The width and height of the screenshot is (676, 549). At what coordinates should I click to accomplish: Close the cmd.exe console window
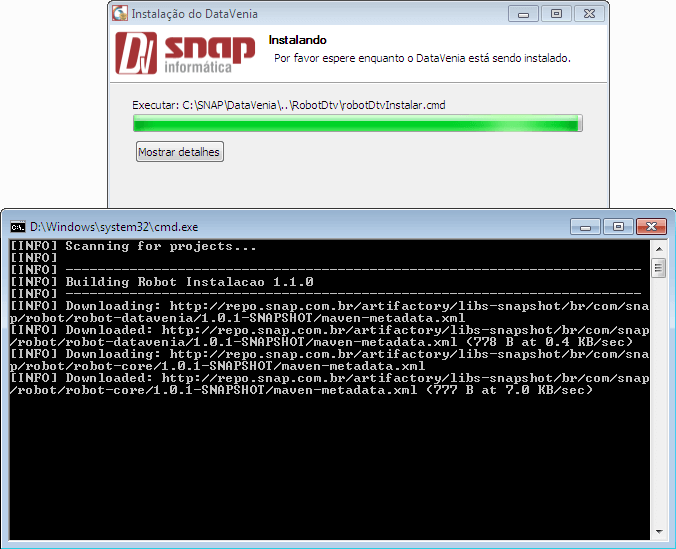tap(651, 227)
